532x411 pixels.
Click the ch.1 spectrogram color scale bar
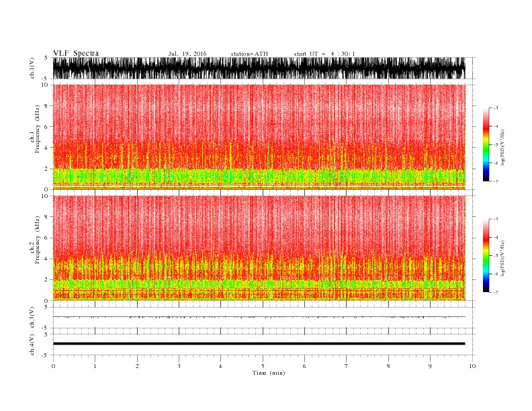486,144
